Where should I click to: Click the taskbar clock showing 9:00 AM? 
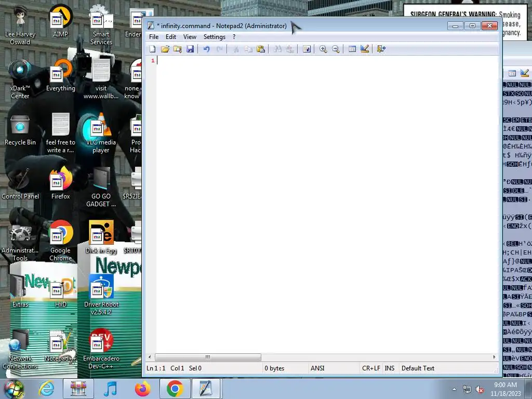[506, 389]
